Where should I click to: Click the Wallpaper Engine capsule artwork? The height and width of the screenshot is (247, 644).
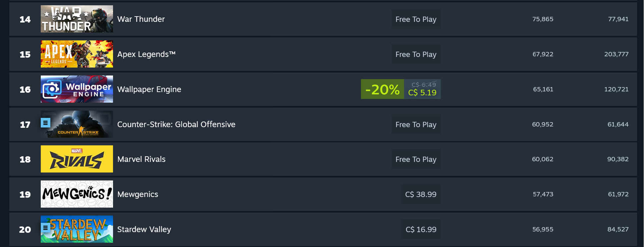click(77, 89)
